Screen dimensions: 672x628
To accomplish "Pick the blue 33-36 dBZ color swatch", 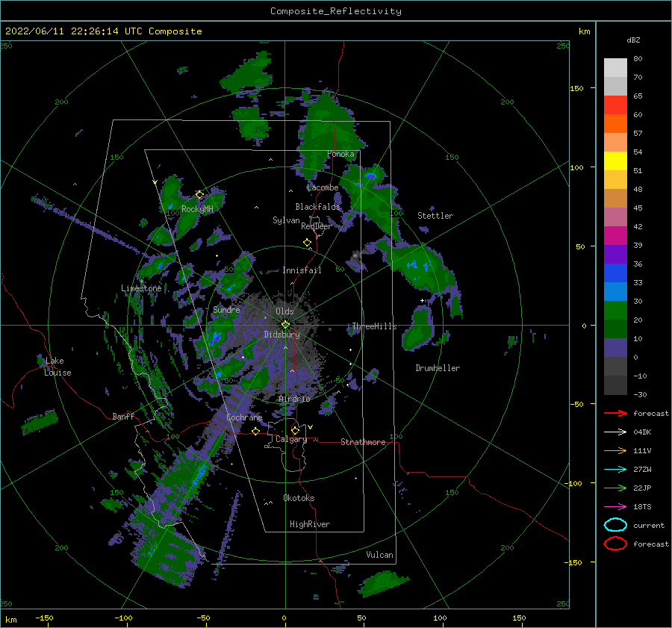I will click(615, 273).
